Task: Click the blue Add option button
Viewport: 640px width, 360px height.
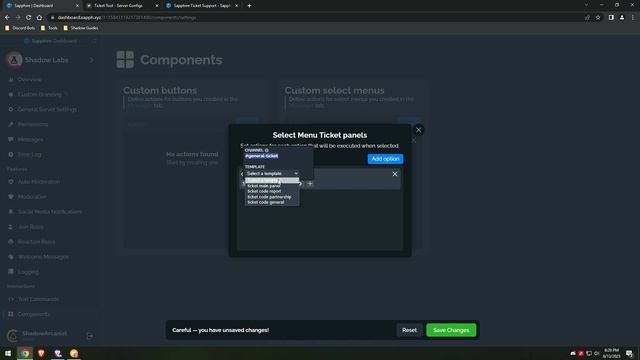Action: 385,159
